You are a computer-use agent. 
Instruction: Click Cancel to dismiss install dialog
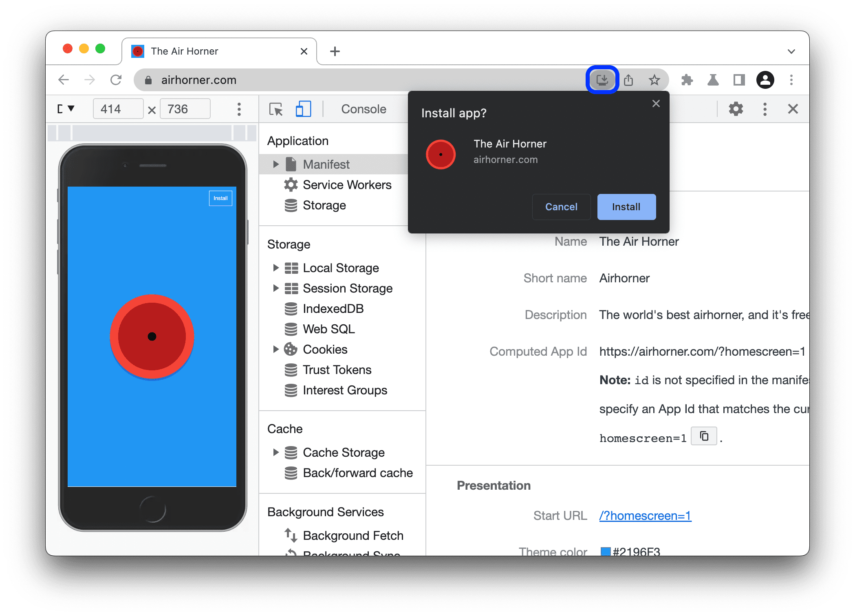point(560,207)
